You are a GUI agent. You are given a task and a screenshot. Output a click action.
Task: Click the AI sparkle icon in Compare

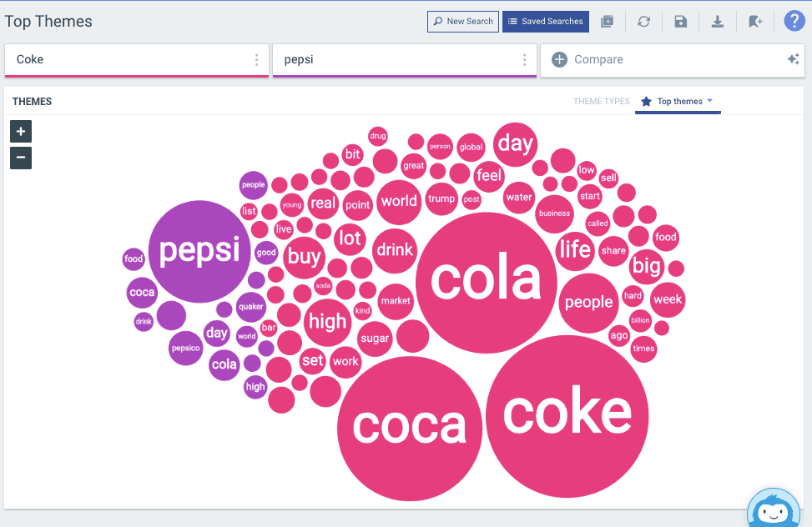coord(793,59)
